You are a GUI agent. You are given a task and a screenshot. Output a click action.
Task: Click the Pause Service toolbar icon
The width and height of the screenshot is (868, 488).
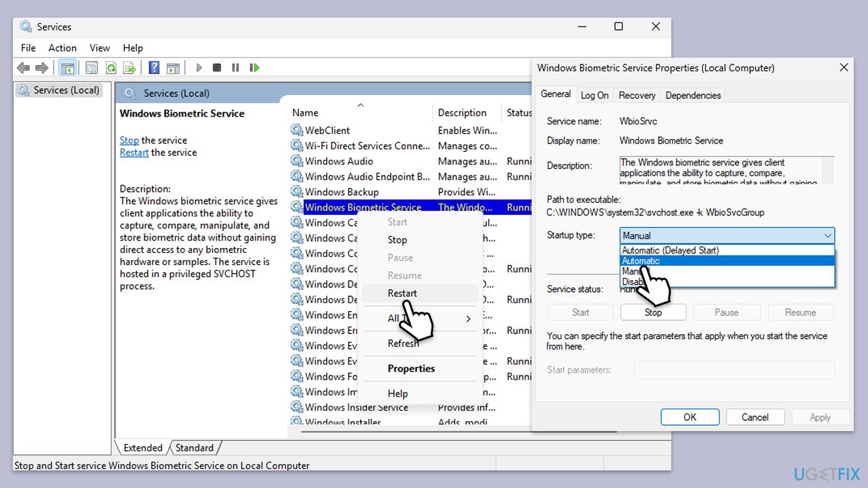coord(235,68)
